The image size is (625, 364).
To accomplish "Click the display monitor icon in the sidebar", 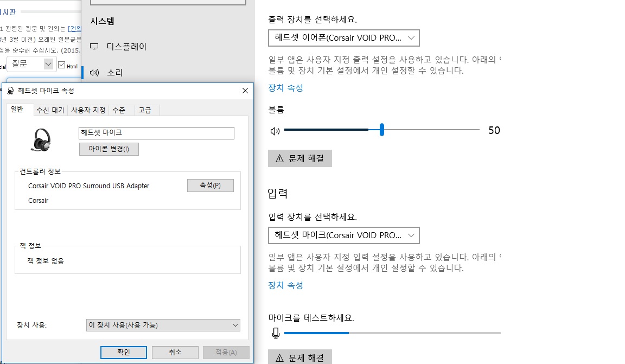I will tap(94, 47).
